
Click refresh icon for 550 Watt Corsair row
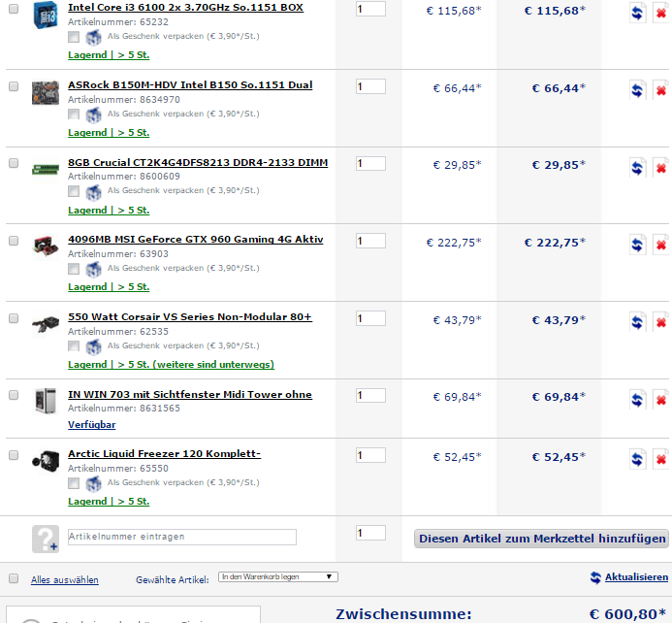(637, 322)
